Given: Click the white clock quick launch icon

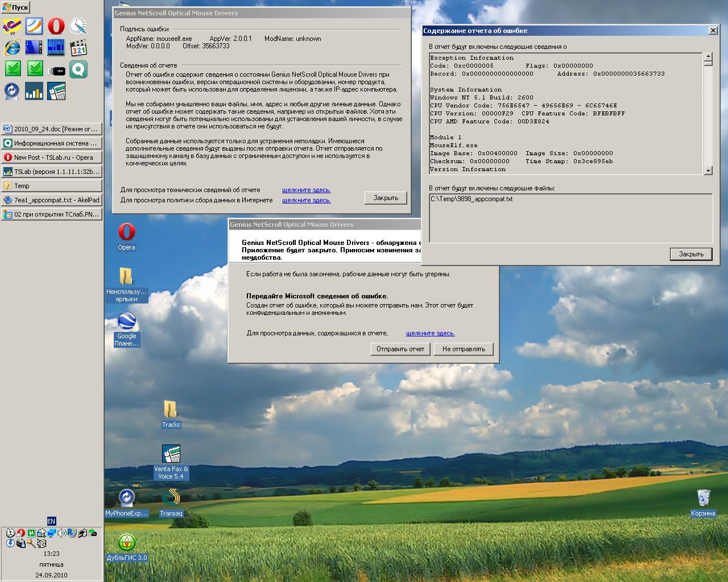Looking at the screenshot, I should (x=78, y=26).
